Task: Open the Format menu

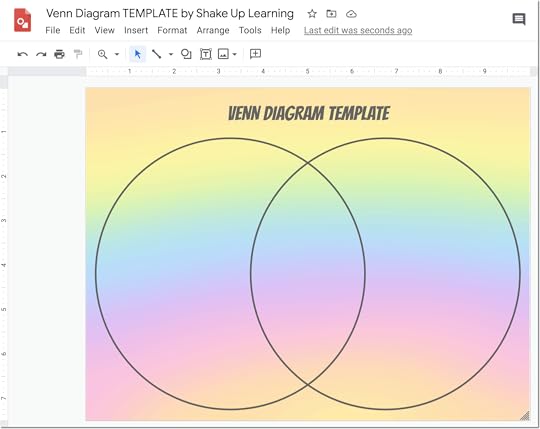Action: [x=172, y=30]
